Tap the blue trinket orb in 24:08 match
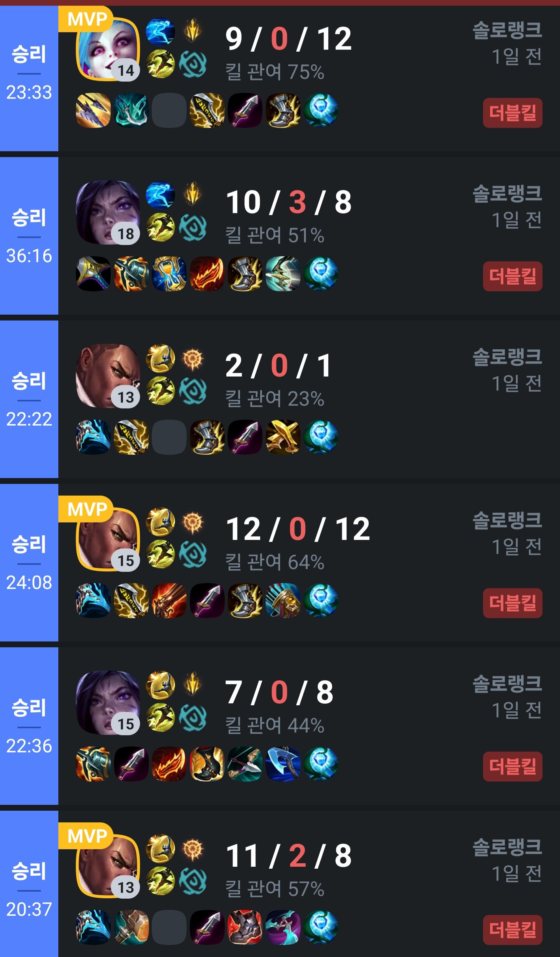 (320, 601)
